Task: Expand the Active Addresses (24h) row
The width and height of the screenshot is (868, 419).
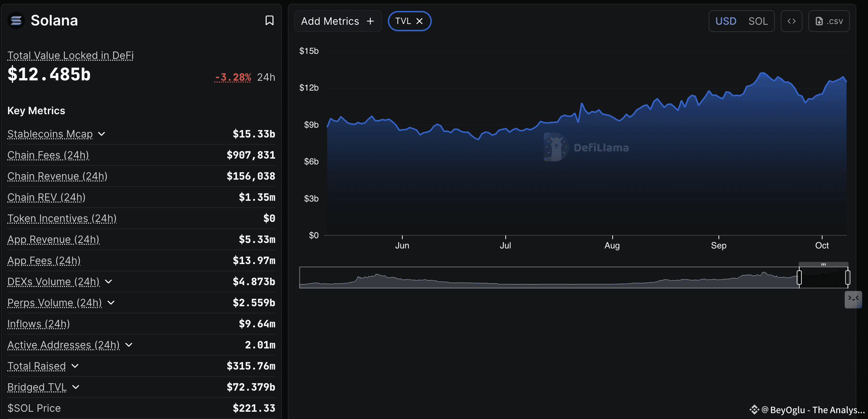Action: 129,345
